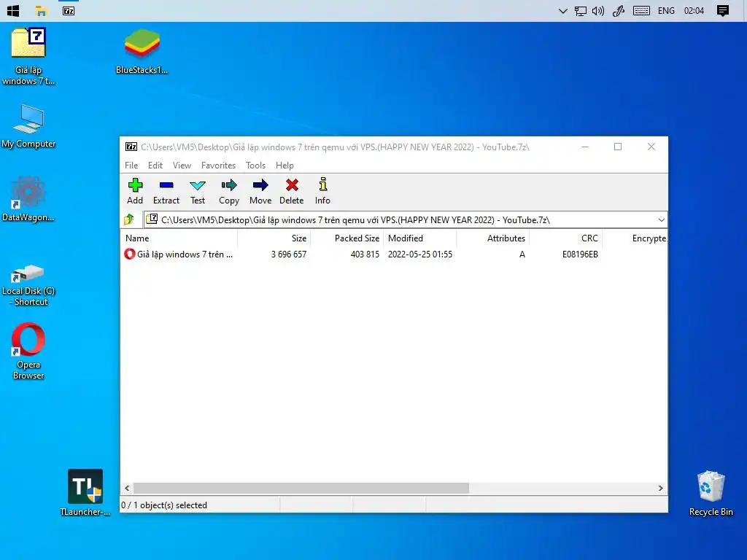Open the Windows Start button
747x560 pixels.
pos(13,10)
